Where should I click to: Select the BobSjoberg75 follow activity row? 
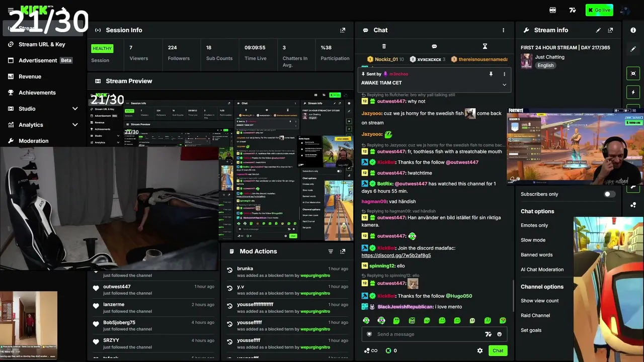(x=153, y=326)
